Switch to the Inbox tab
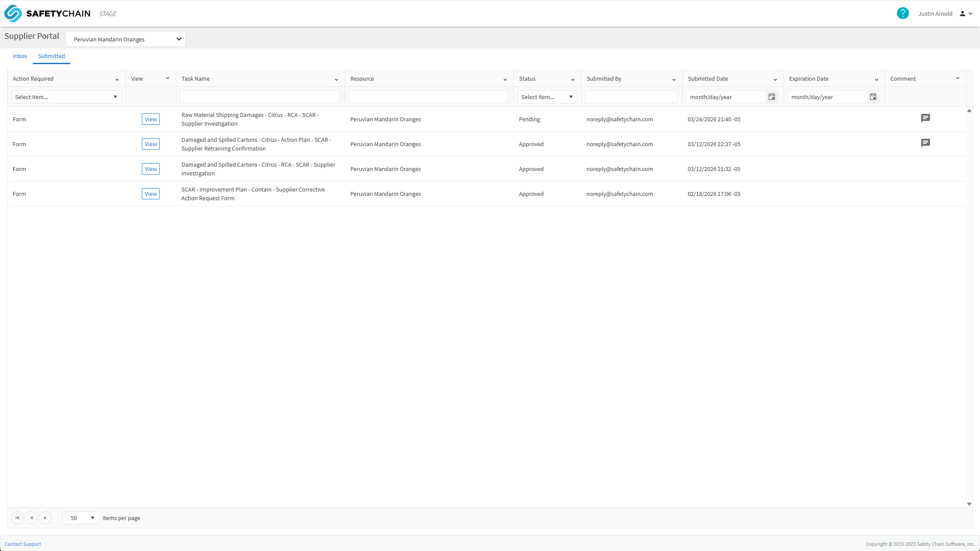The image size is (980, 551). [20, 56]
